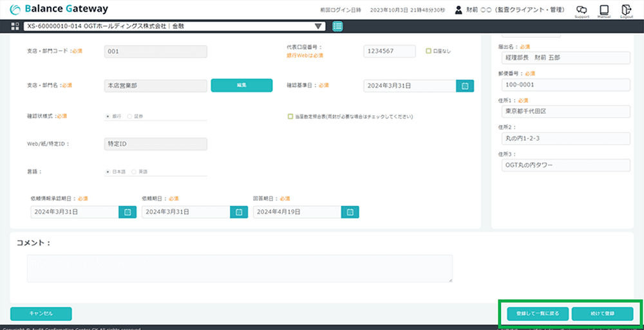Open calendar for 依頼情報承認期日
Screen dimensions: 644x330
pyautogui.click(x=127, y=212)
